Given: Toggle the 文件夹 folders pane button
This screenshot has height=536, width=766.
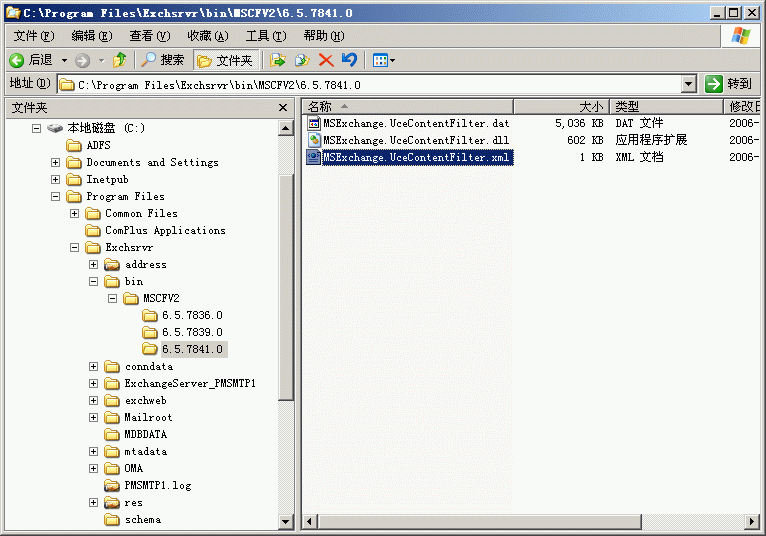Looking at the screenshot, I should (227, 60).
